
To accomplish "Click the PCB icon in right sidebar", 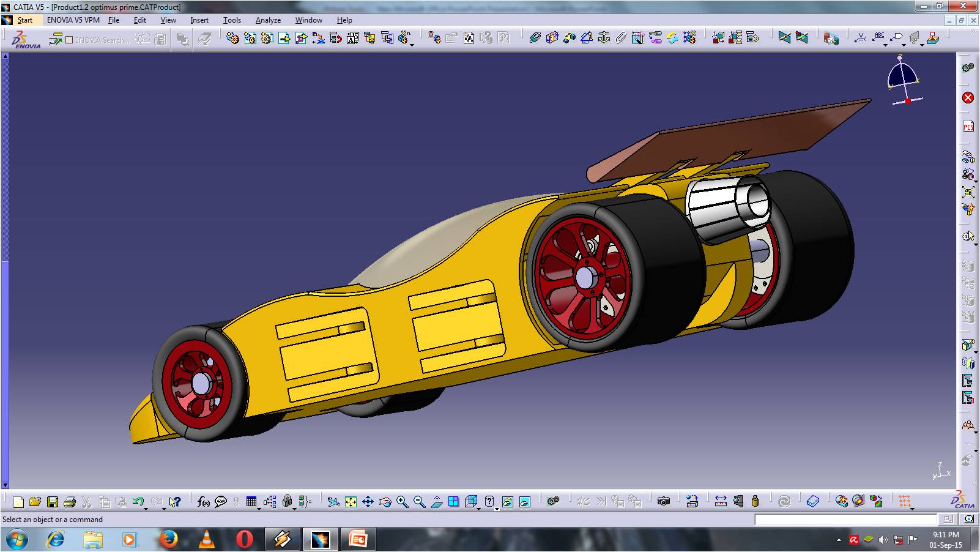I will click(968, 126).
